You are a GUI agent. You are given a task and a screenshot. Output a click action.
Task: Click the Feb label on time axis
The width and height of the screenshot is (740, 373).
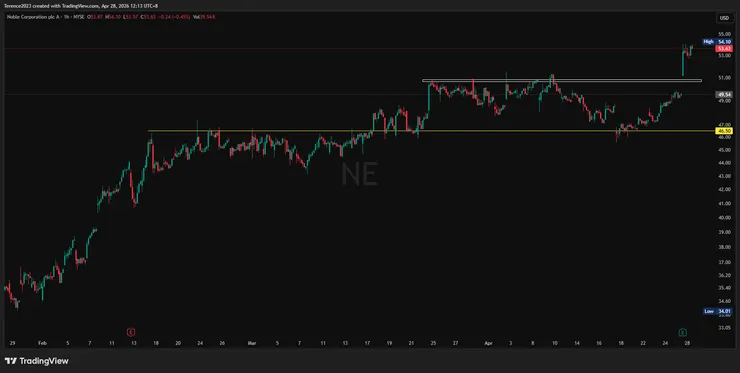42,343
